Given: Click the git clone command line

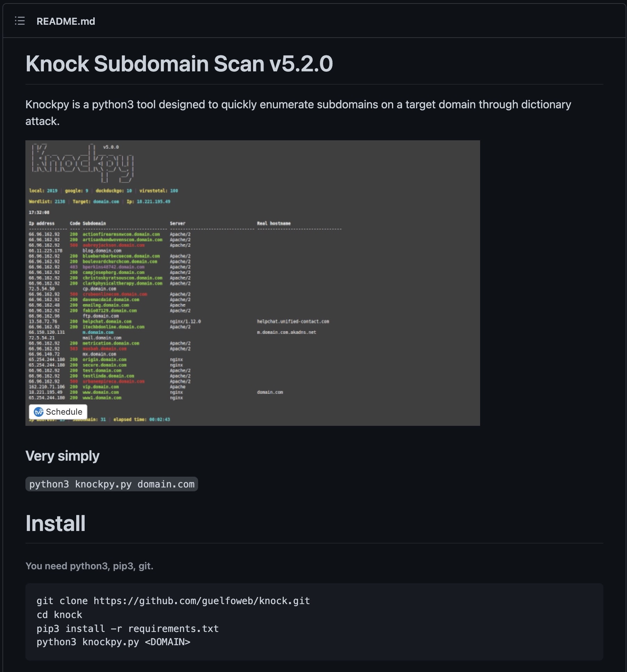Looking at the screenshot, I should coord(173,601).
